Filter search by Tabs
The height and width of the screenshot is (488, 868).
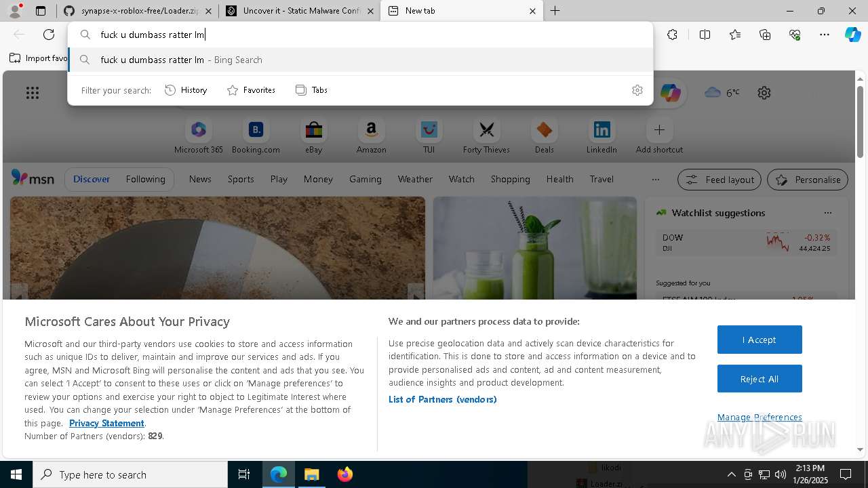pos(311,90)
